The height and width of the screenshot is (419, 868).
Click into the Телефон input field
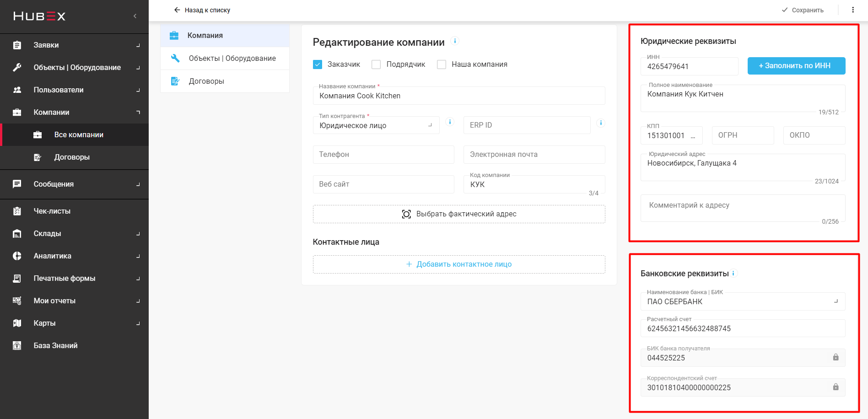pyautogui.click(x=383, y=155)
